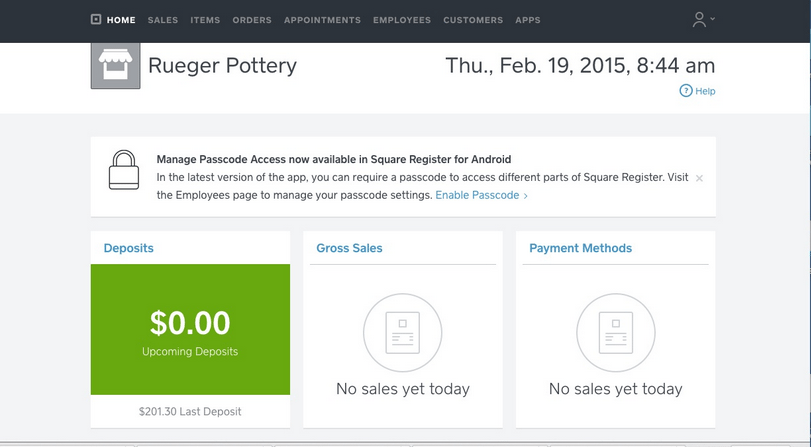The width and height of the screenshot is (811, 447).
Task: Click the $201.30 Last Deposit text
Action: 190,411
